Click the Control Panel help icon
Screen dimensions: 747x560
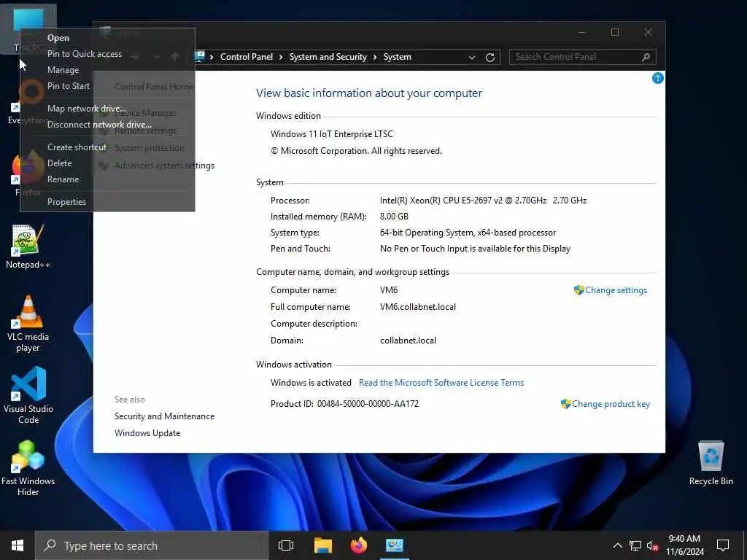coord(657,78)
